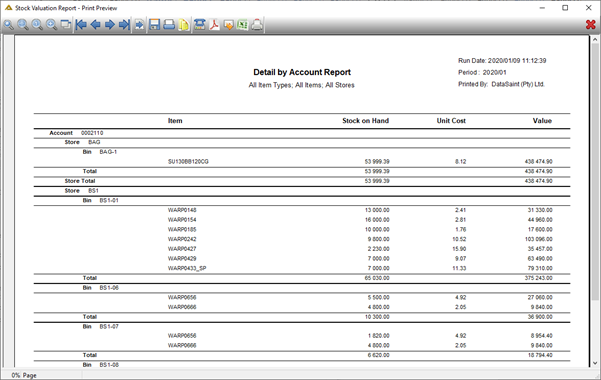The width and height of the screenshot is (601, 380).
Task: Export report to PDF
Action: pyautogui.click(x=214, y=25)
